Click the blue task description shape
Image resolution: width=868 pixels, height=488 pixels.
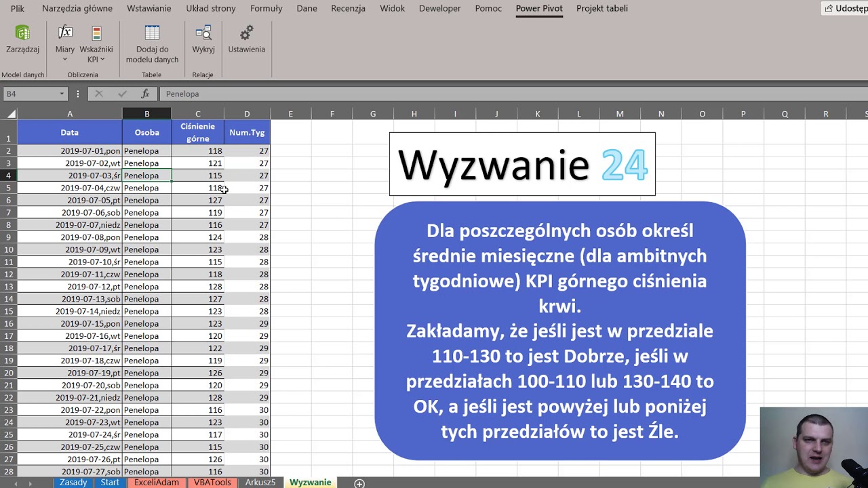pyautogui.click(x=560, y=331)
